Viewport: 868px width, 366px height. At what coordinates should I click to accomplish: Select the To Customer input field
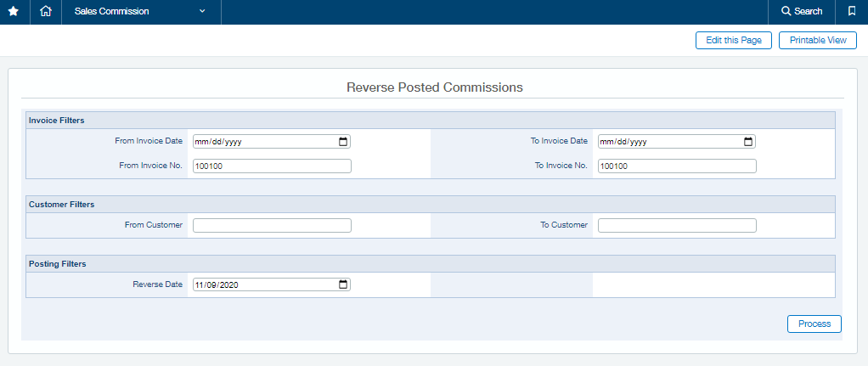point(677,225)
